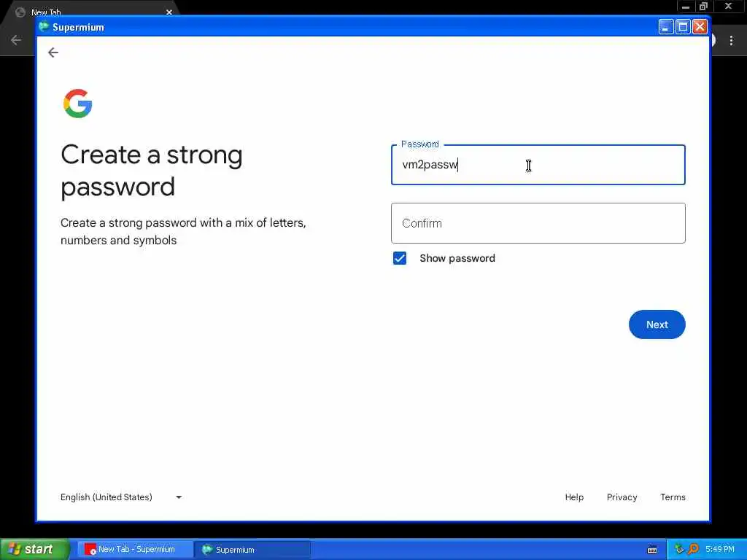Image resolution: width=747 pixels, height=560 pixels.
Task: Select the Supermium taskbar button
Action: click(x=252, y=550)
